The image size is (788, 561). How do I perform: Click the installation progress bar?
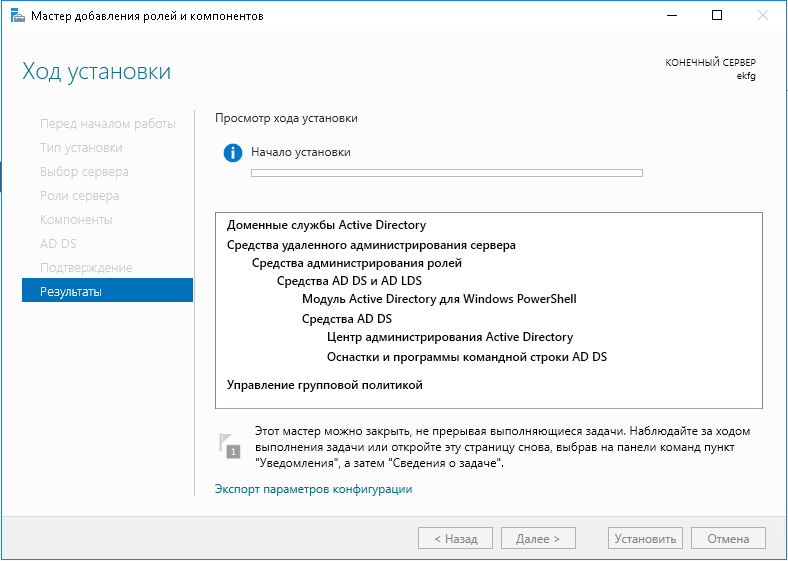446,173
